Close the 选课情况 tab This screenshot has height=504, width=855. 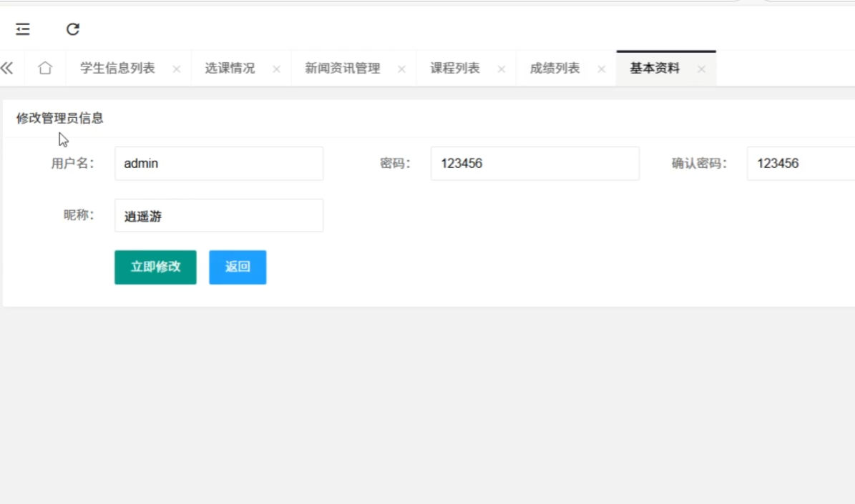click(276, 69)
